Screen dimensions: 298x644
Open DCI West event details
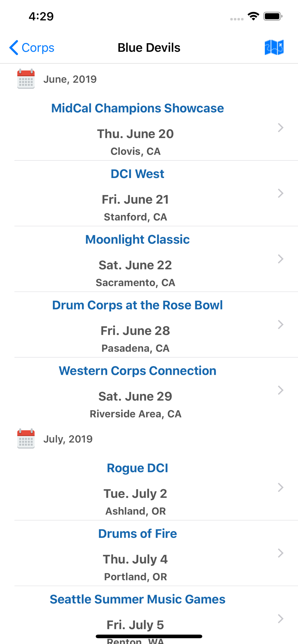(x=137, y=174)
